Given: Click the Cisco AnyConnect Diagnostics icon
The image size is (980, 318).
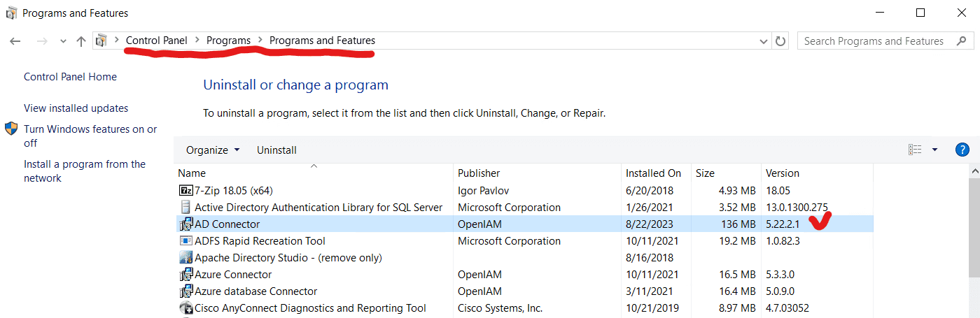Looking at the screenshot, I should point(185,308).
